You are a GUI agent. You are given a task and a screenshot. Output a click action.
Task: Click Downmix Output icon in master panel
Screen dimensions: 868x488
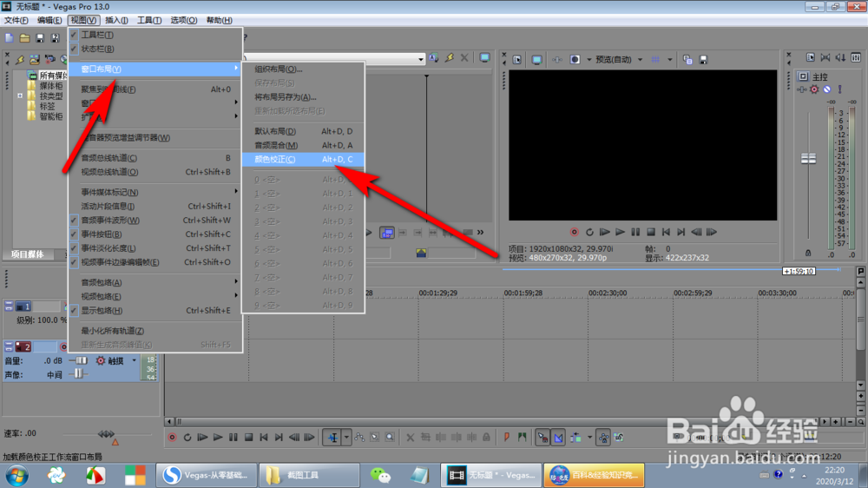(x=825, y=57)
